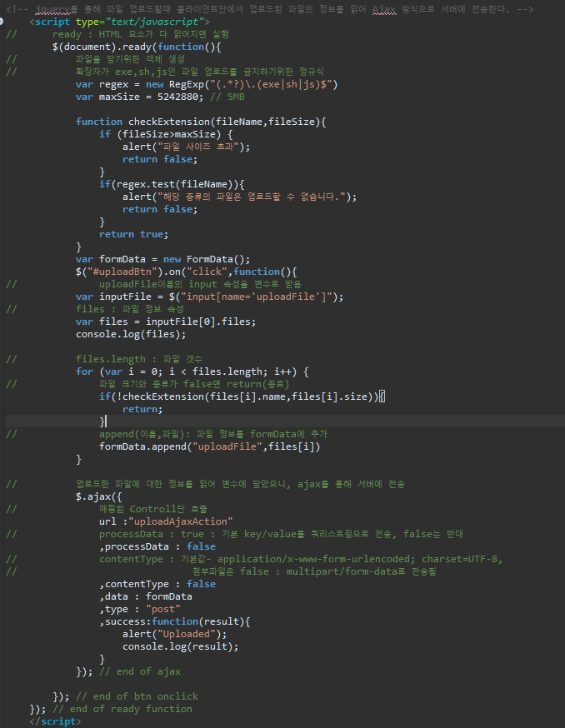Click the console.log(files); statement
565x728 pixels.
tap(131, 335)
